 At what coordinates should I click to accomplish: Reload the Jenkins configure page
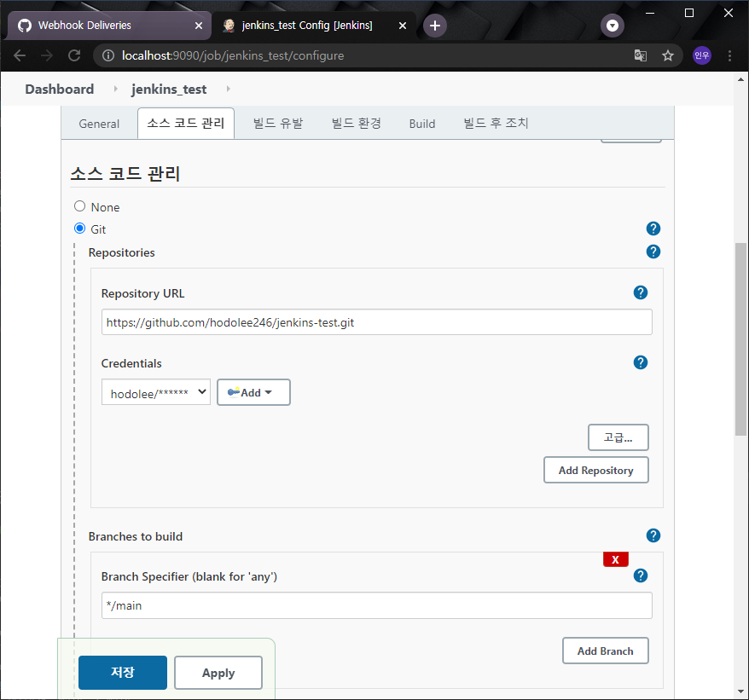coord(74,56)
